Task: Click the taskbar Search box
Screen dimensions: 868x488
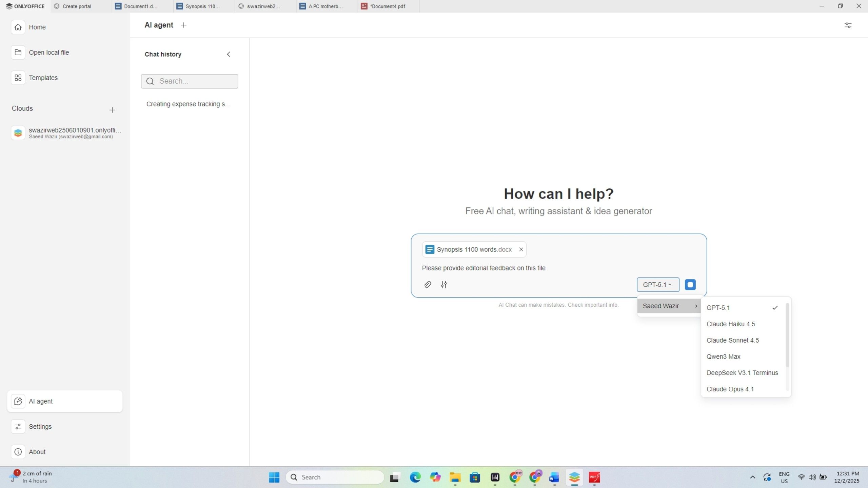Action: pos(335,477)
